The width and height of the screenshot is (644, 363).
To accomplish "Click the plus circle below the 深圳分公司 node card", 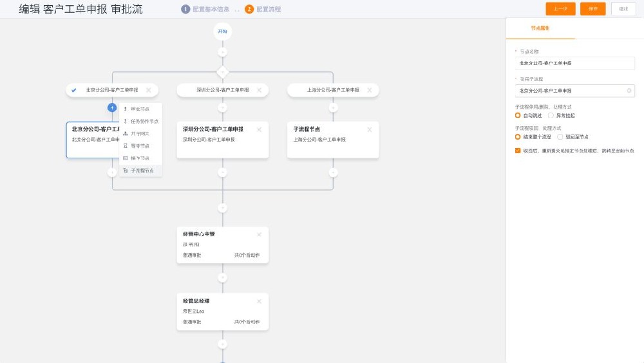I will click(x=223, y=172).
